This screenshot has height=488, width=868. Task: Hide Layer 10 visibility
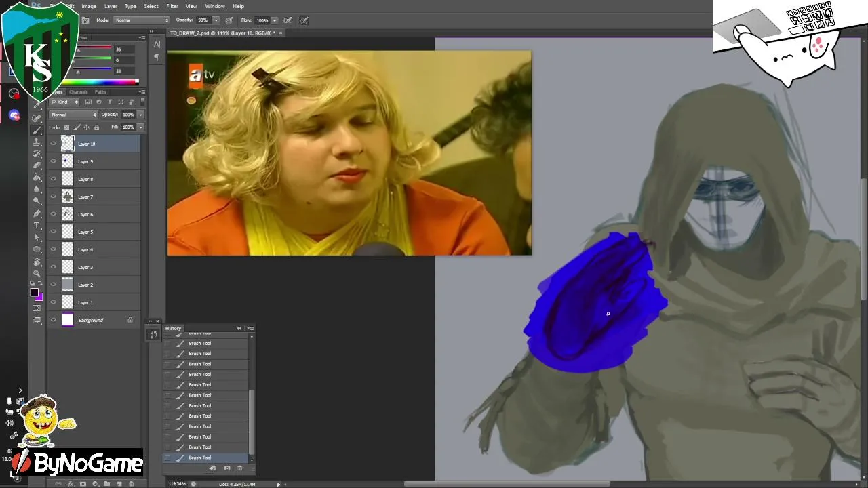(54, 144)
